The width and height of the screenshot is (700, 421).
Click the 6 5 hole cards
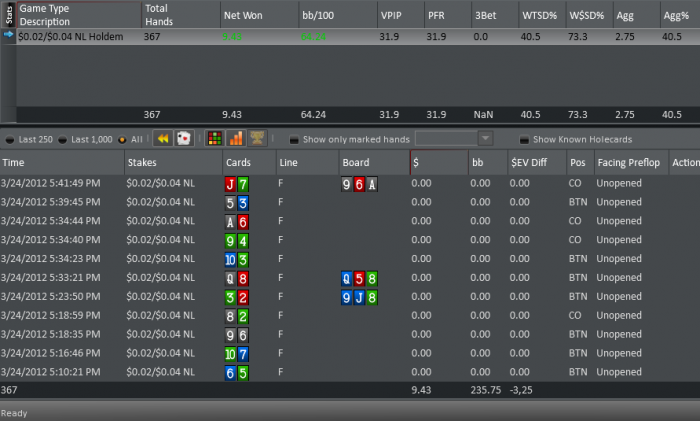(237, 373)
